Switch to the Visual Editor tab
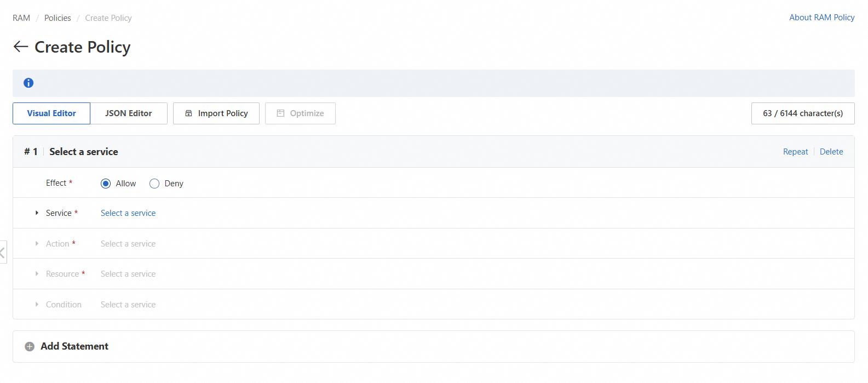This screenshot has width=868, height=383. pos(51,113)
